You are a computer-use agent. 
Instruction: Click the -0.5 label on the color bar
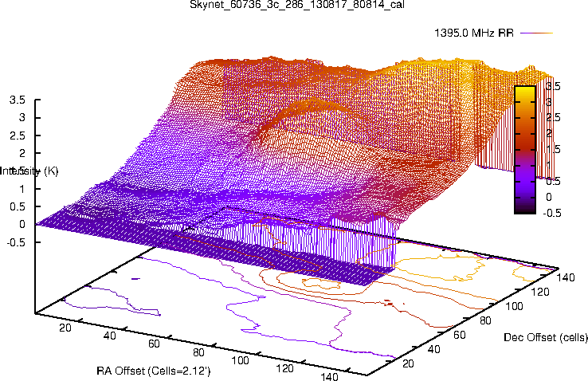[x=552, y=214]
